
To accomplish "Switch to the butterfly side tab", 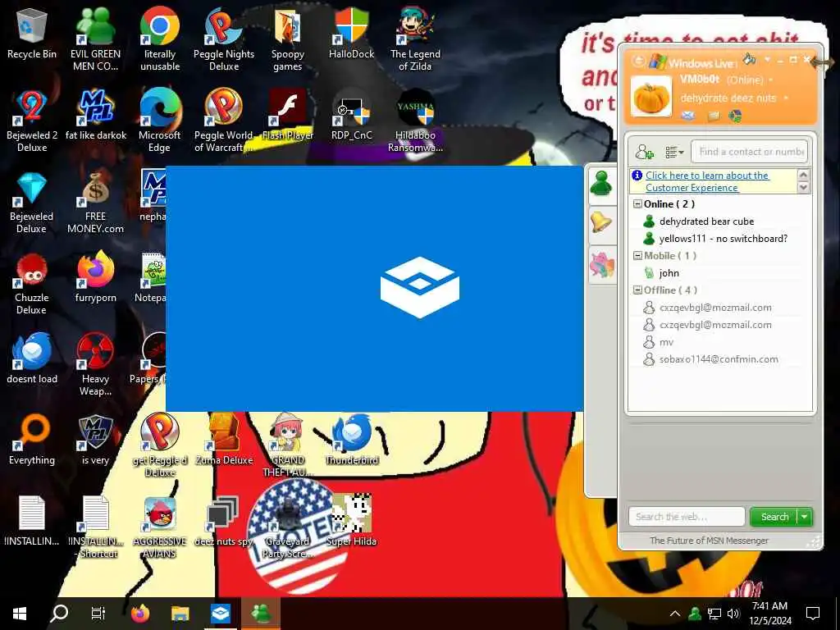I will 601,265.
